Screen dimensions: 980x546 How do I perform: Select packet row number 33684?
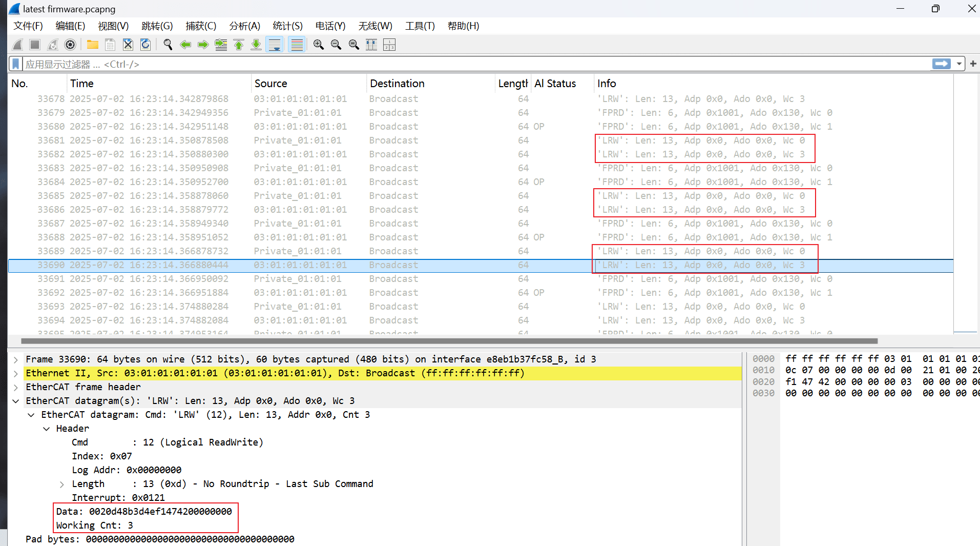coord(481,182)
